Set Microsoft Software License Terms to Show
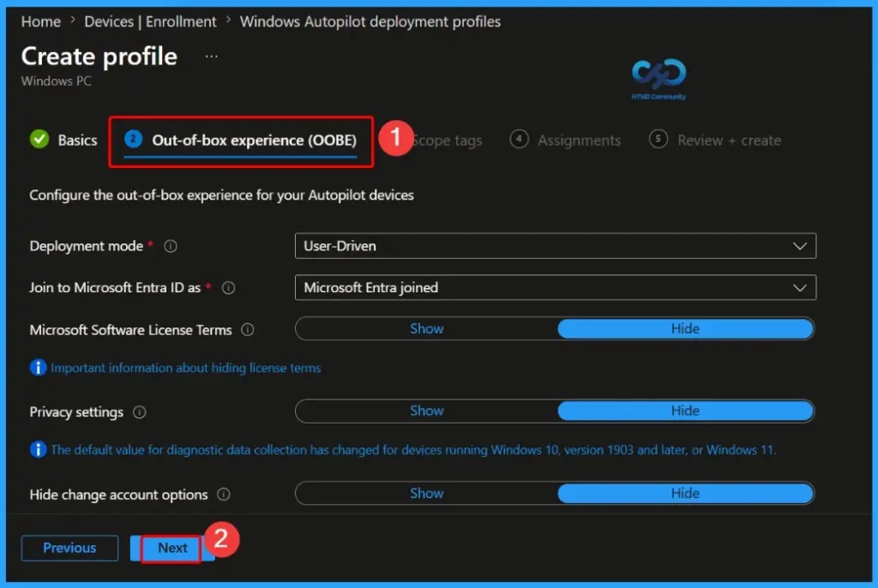 [x=427, y=329]
